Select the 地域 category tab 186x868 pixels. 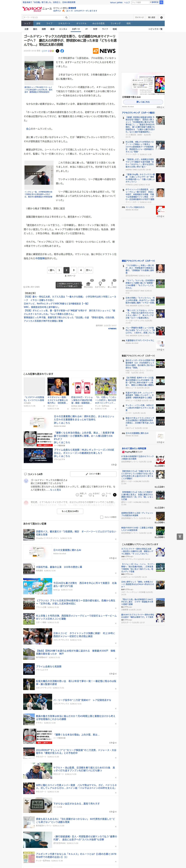tap(115, 29)
